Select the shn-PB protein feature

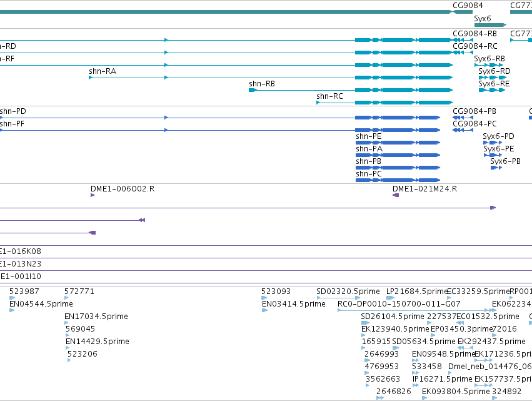point(398,168)
